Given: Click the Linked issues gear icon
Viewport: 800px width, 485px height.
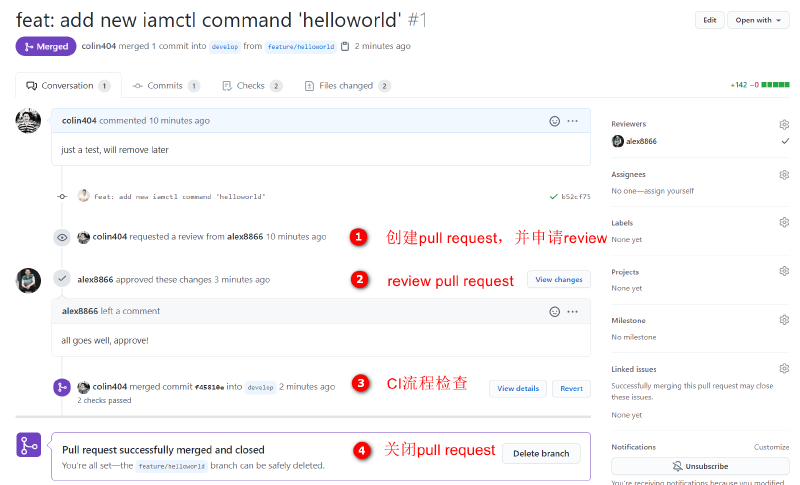Looking at the screenshot, I should click(x=784, y=369).
